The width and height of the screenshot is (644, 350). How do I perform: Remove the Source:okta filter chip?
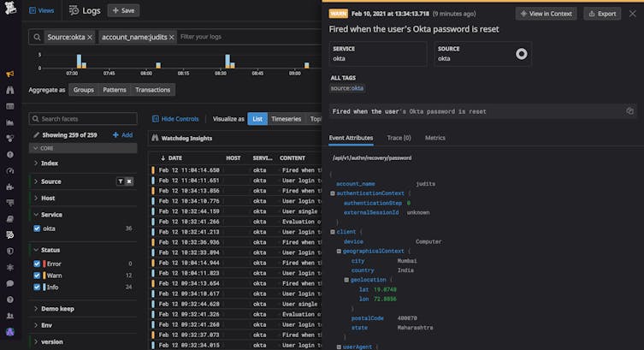click(x=92, y=38)
